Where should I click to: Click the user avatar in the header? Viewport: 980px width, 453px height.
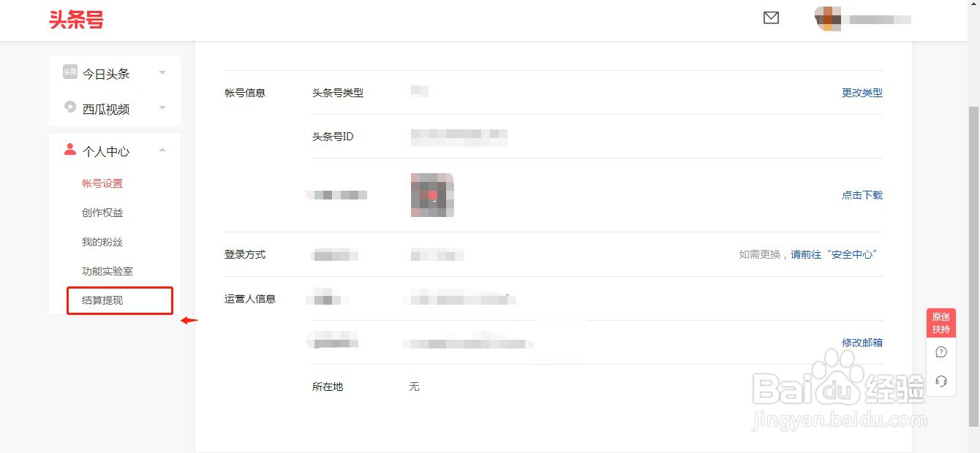(828, 19)
